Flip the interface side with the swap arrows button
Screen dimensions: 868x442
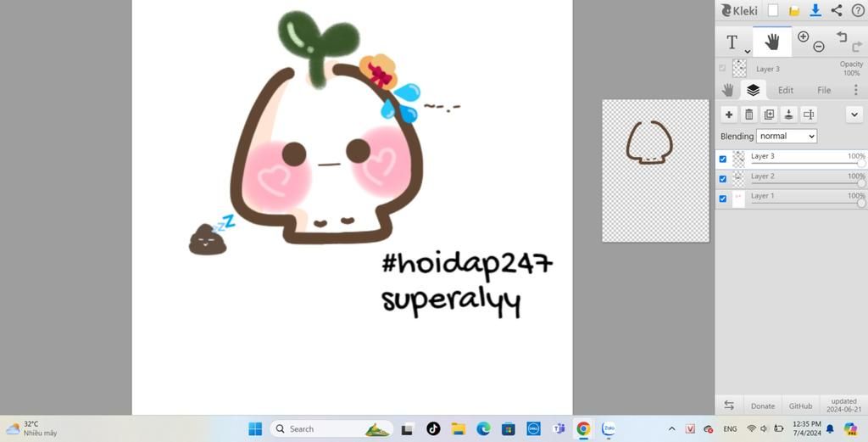[x=729, y=406]
